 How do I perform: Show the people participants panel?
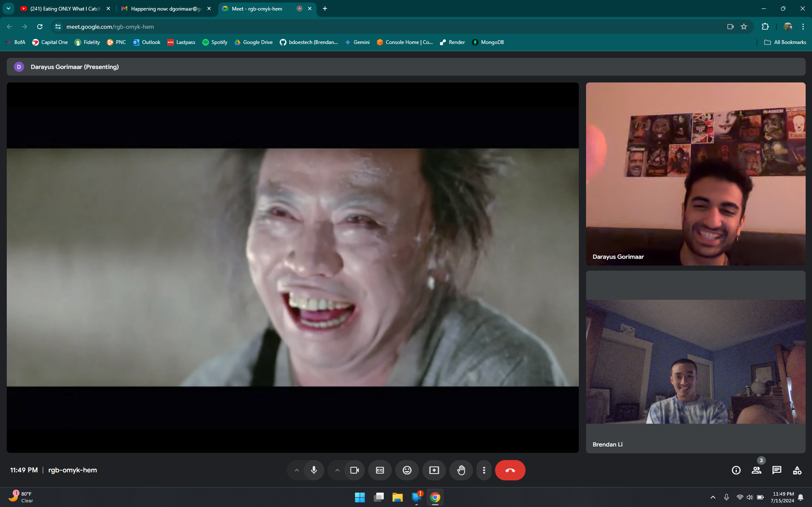click(x=756, y=470)
